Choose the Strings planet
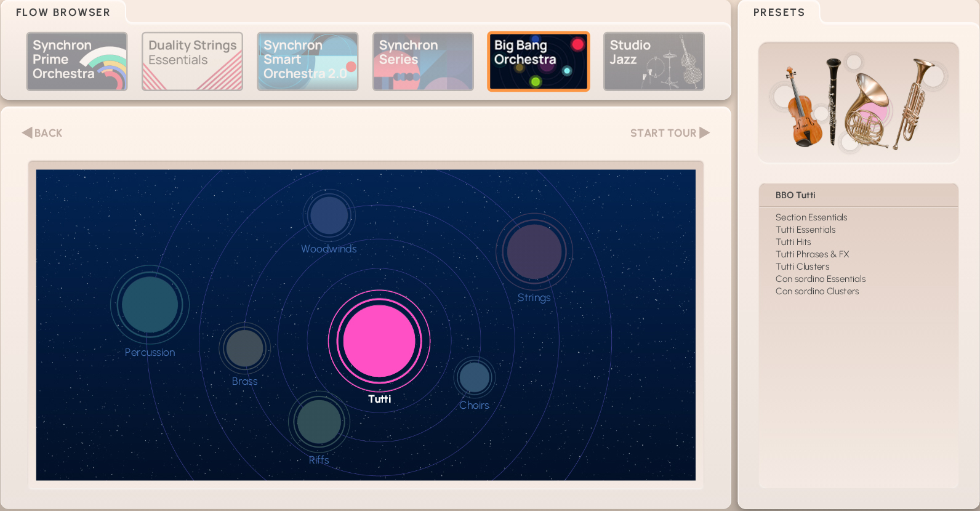980x511 pixels. coord(534,252)
